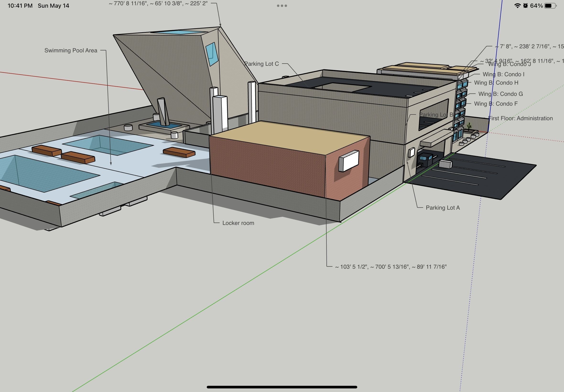
Task: Select the "Parking Lot B" label
Action: [436, 115]
